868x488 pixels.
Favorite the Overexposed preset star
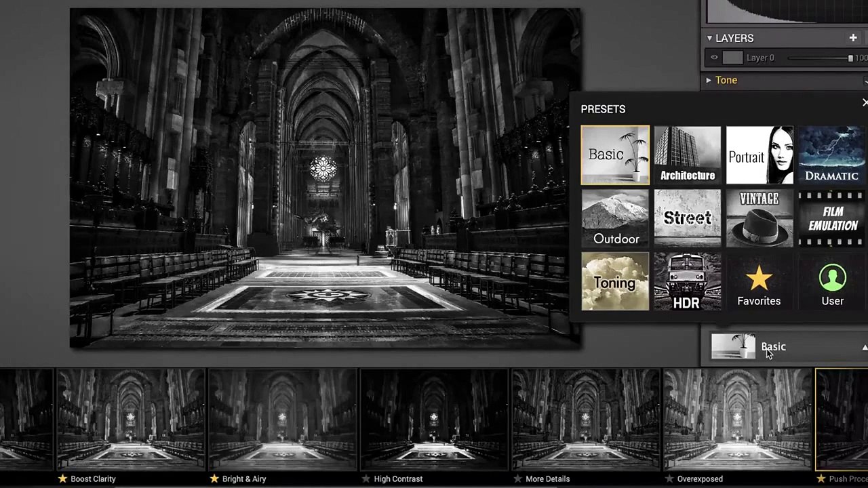[x=669, y=479]
